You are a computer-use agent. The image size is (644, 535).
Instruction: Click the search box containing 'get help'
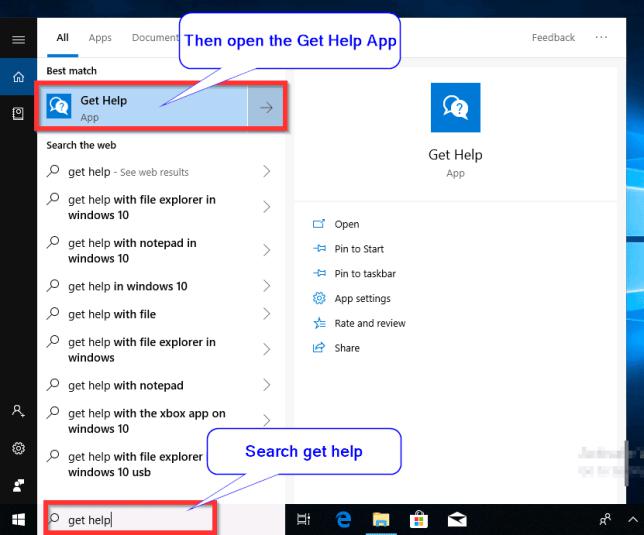point(130,519)
